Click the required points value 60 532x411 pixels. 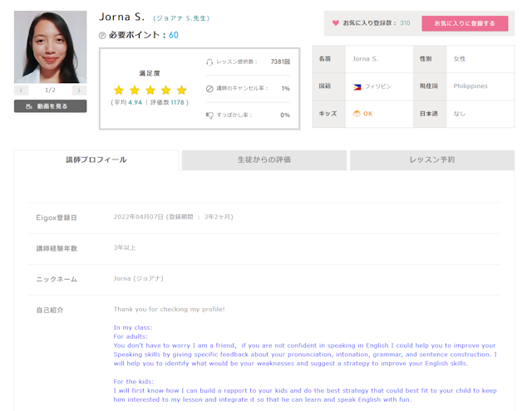click(x=174, y=35)
